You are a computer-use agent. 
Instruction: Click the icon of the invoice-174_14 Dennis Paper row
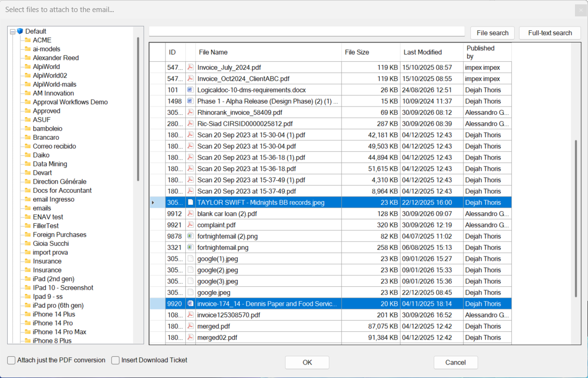point(190,304)
